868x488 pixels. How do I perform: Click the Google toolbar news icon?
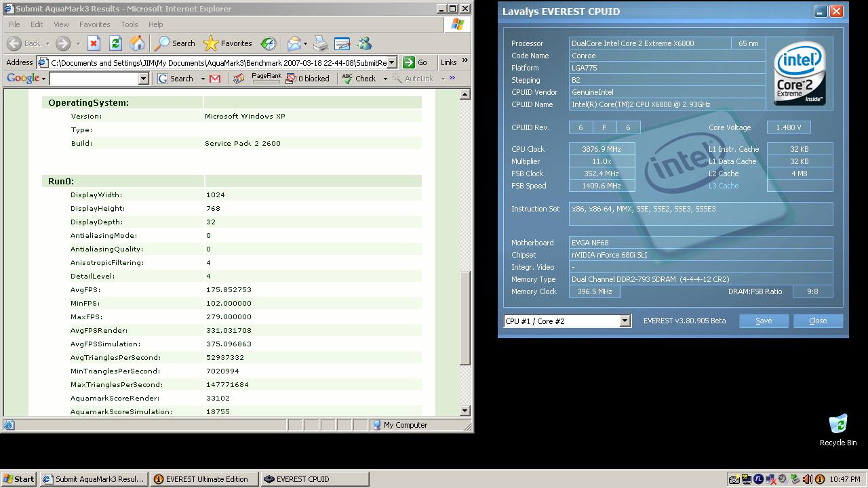239,79
